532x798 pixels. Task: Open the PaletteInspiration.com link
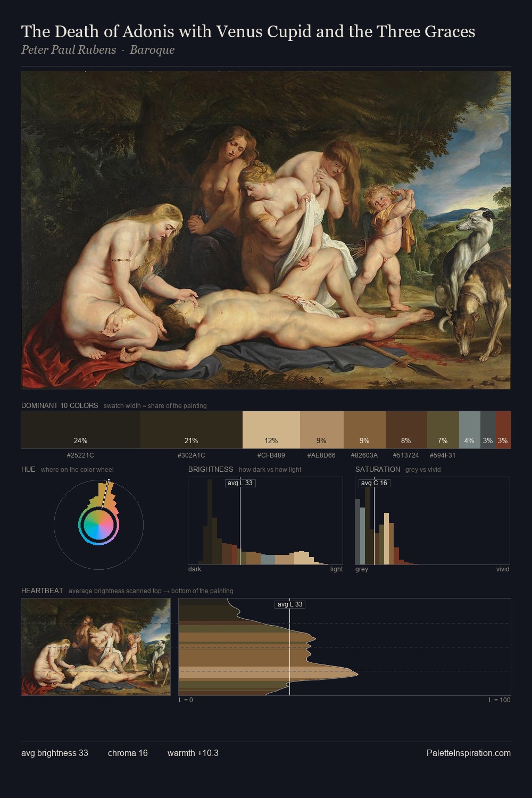(x=469, y=753)
